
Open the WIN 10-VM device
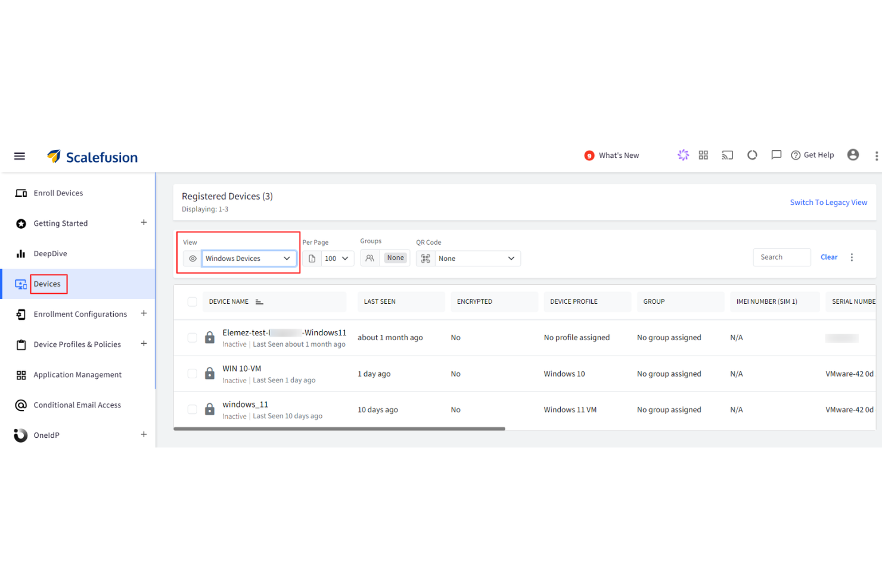[x=242, y=369]
